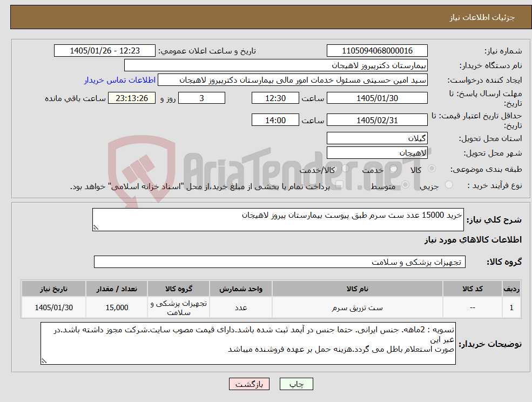
Task: Click the delivery city field لاهیجان
Action: (x=377, y=153)
